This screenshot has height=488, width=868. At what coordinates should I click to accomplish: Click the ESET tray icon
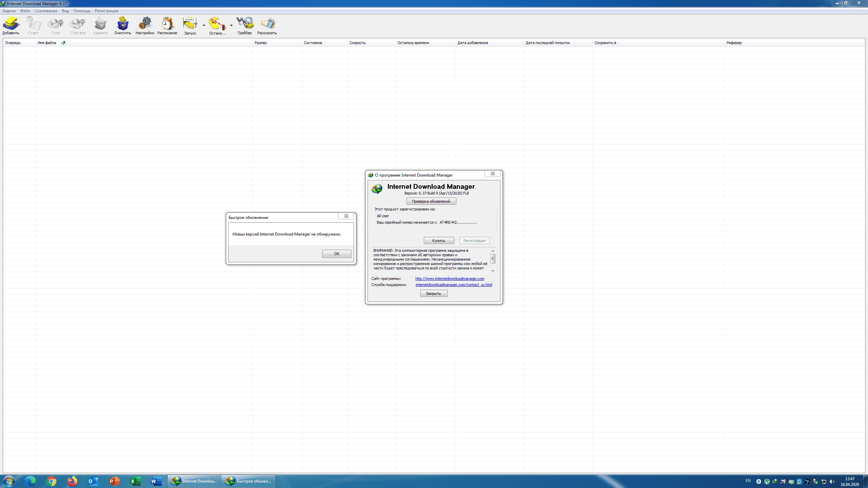click(x=759, y=482)
